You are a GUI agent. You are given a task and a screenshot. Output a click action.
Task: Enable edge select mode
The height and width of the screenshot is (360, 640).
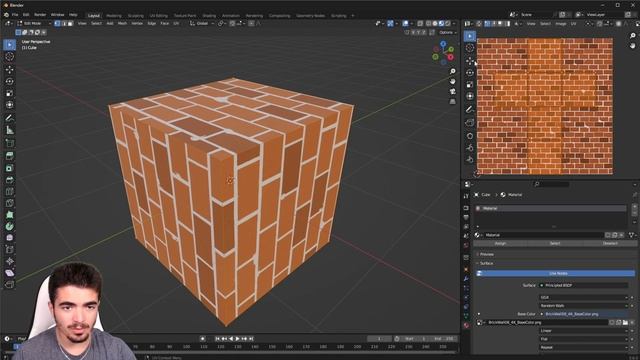point(64,24)
